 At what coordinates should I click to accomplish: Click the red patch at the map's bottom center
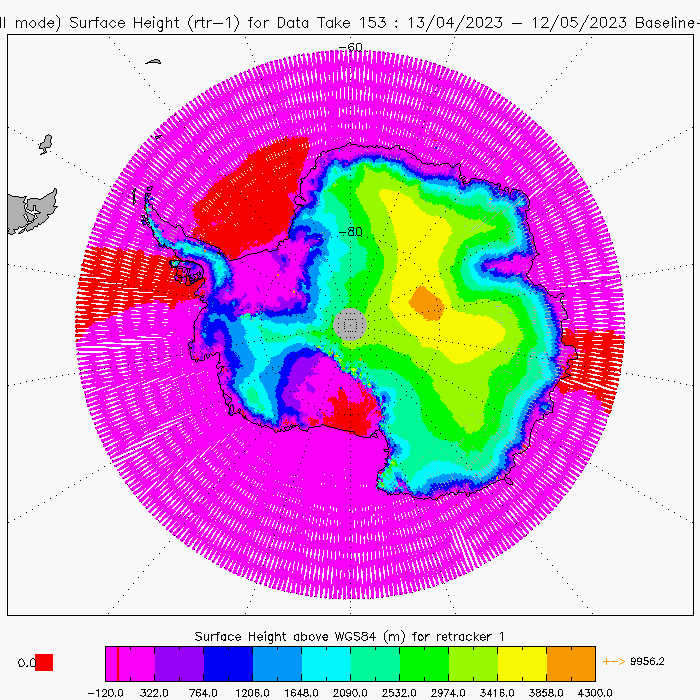350,409
